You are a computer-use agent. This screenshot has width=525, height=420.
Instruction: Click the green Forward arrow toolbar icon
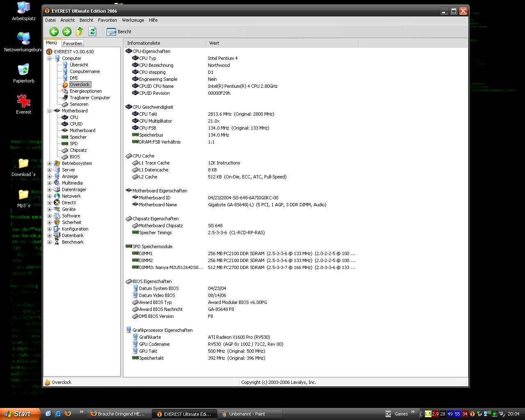click(67, 32)
